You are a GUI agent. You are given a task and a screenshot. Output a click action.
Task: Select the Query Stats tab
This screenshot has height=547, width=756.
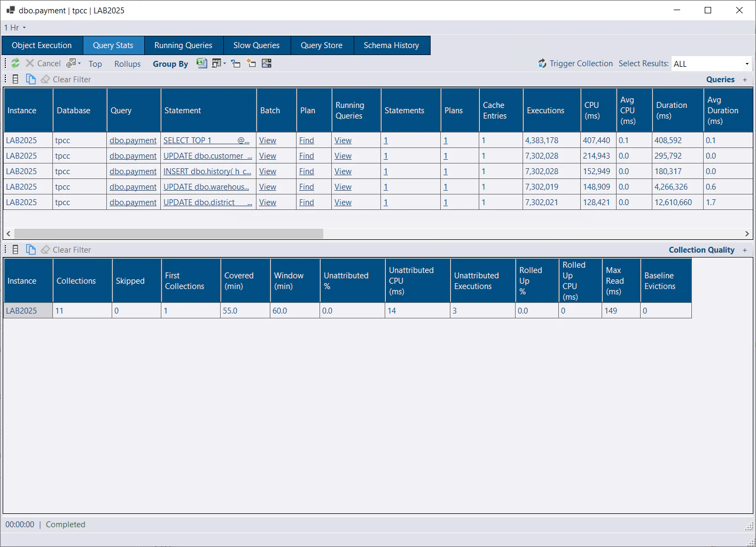coord(113,45)
